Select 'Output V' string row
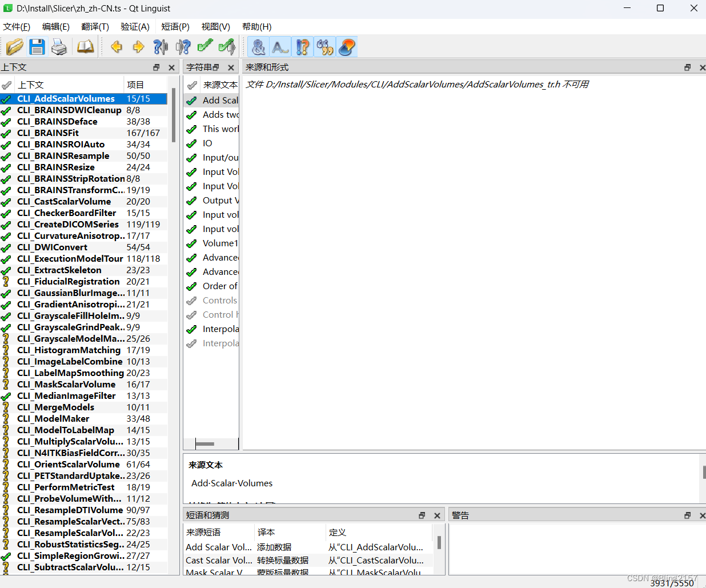The image size is (706, 588). 211,201
